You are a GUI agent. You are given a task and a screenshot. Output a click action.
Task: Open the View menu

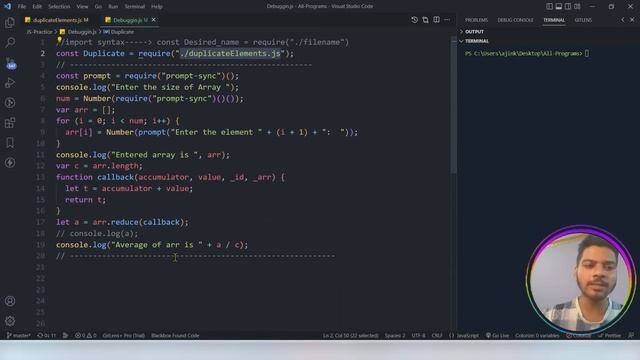(82, 7)
